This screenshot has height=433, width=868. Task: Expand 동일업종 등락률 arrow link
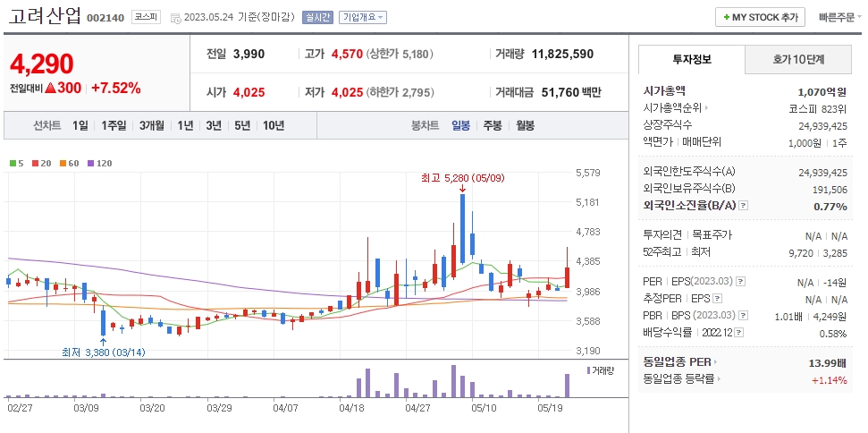click(x=719, y=379)
